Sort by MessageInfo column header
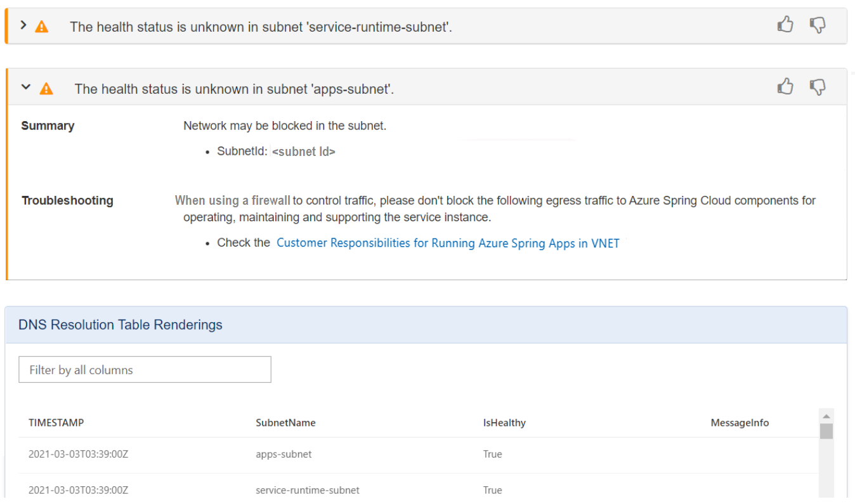 pyautogui.click(x=740, y=423)
